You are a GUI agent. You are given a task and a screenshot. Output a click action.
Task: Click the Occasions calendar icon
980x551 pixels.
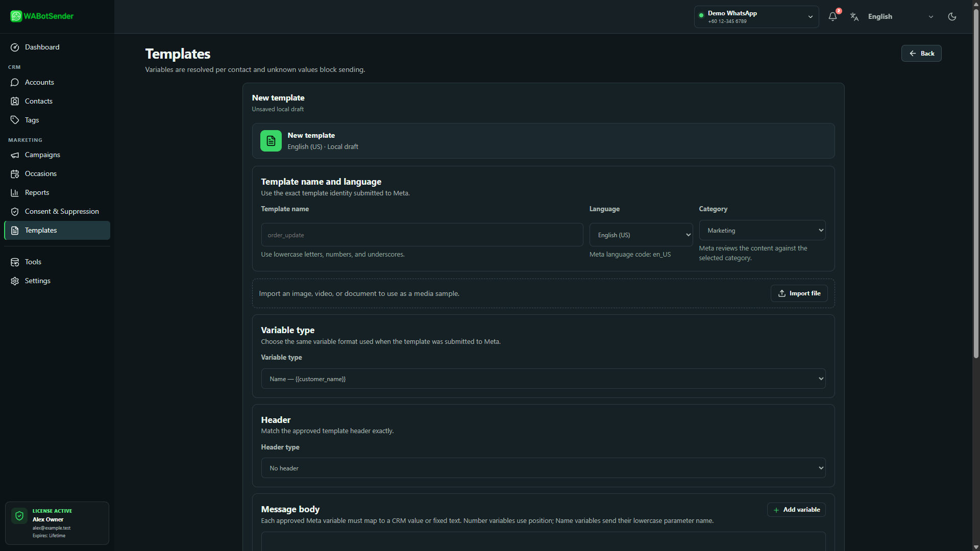point(15,174)
